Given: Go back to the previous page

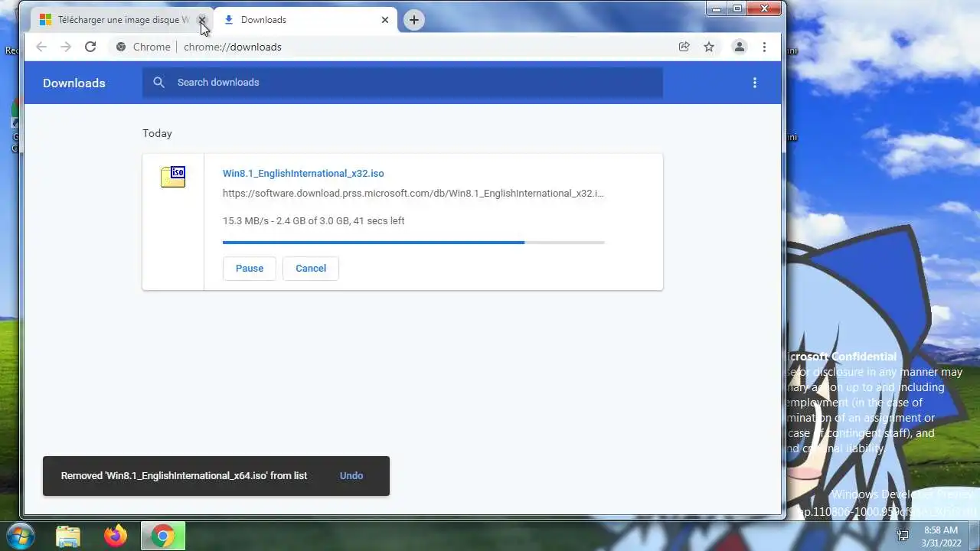Looking at the screenshot, I should point(41,47).
